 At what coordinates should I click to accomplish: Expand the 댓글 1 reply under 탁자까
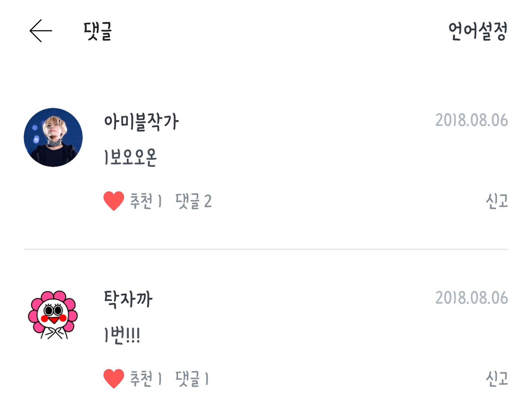(x=192, y=378)
